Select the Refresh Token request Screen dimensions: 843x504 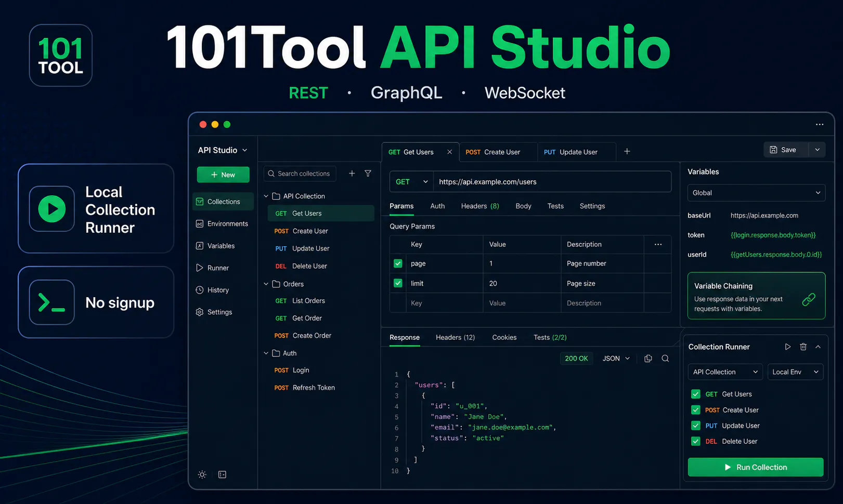[321, 388]
